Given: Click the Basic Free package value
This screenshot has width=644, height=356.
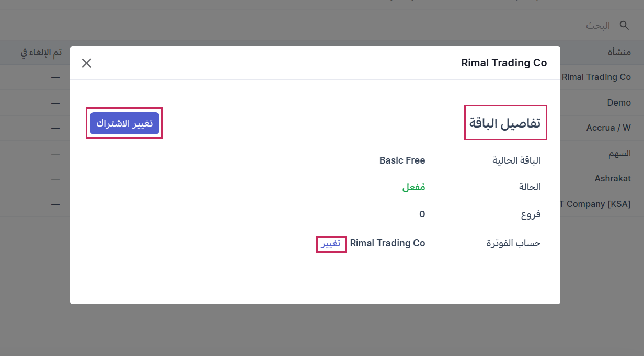Looking at the screenshot, I should (x=402, y=160).
